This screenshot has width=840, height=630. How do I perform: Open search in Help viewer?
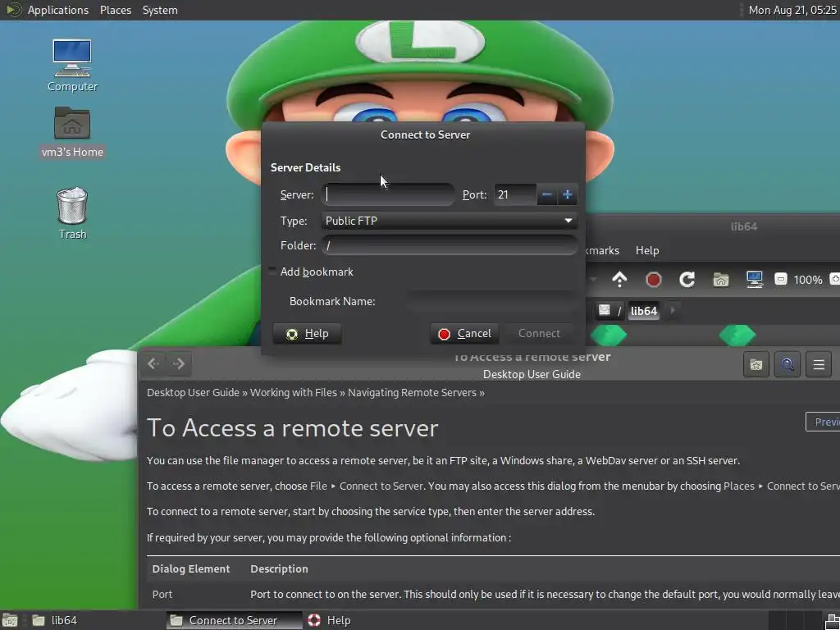787,365
